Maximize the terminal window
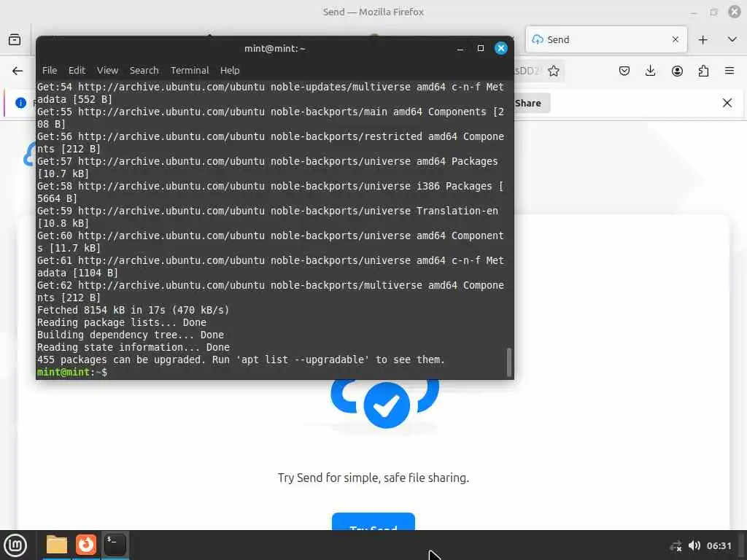Image resolution: width=747 pixels, height=560 pixels. (481, 48)
